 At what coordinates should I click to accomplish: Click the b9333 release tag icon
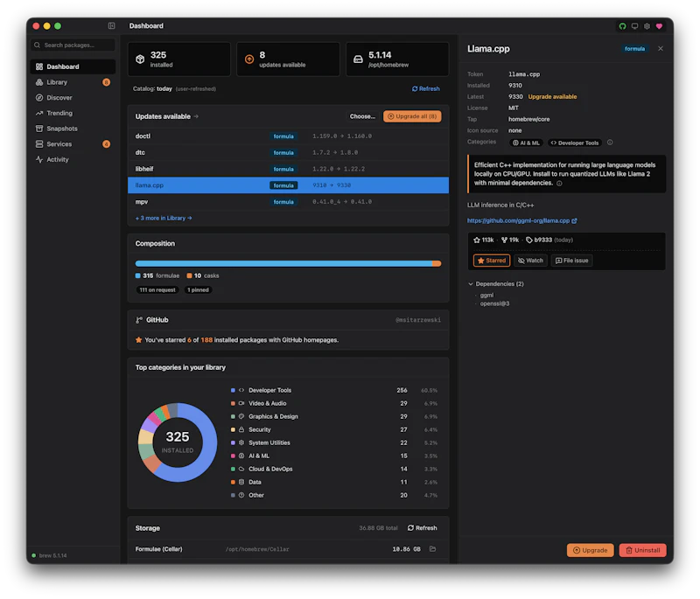pos(529,240)
